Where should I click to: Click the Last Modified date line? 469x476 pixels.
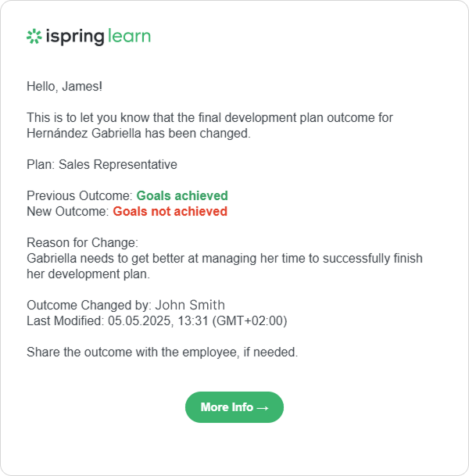(x=157, y=321)
